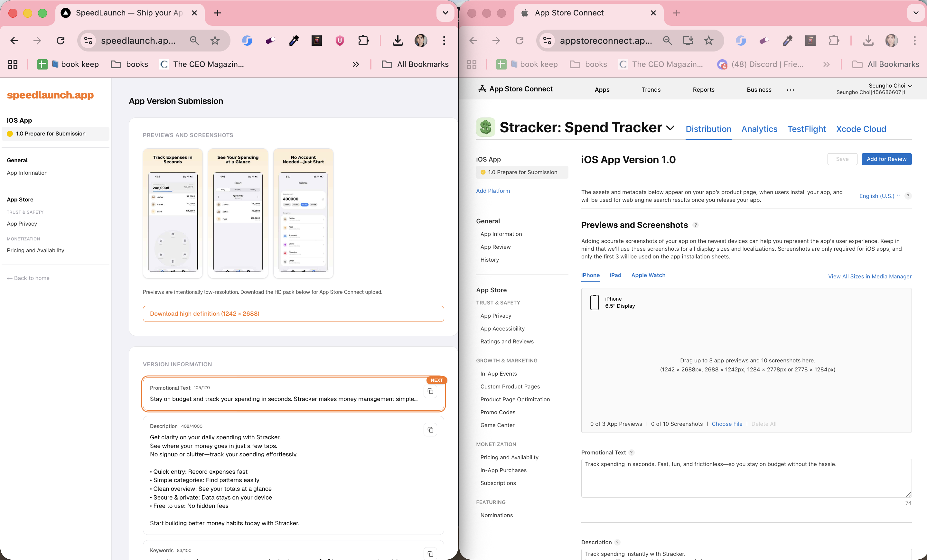The height and width of the screenshot is (560, 927).
Task: Click the Choose File link
Action: [x=727, y=424]
